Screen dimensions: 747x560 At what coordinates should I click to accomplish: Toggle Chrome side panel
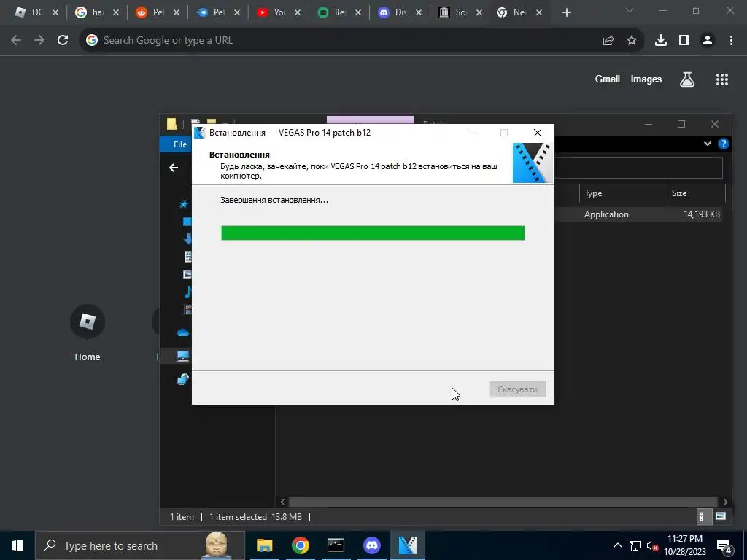(684, 41)
